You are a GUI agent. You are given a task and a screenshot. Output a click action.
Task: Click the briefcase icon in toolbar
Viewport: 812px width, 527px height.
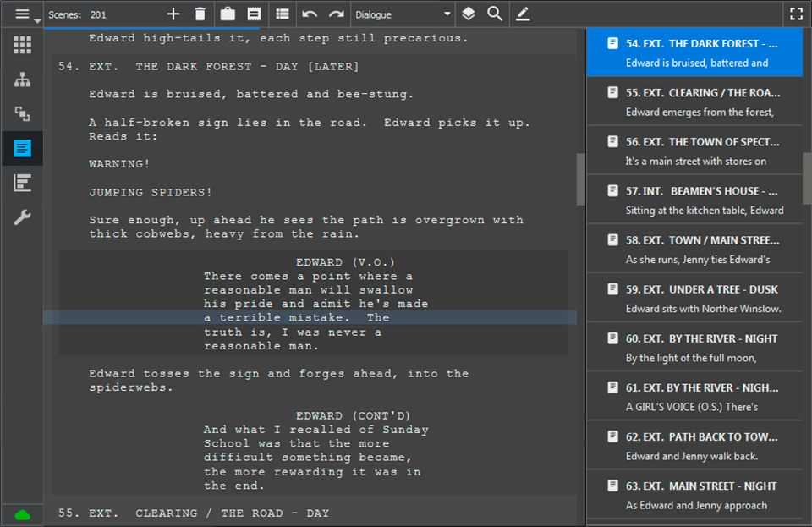(228, 14)
